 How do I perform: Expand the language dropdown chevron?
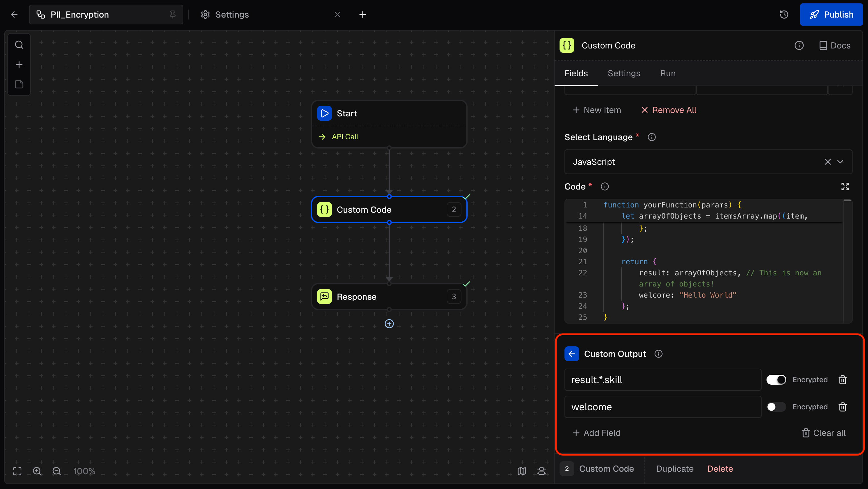[x=840, y=162]
